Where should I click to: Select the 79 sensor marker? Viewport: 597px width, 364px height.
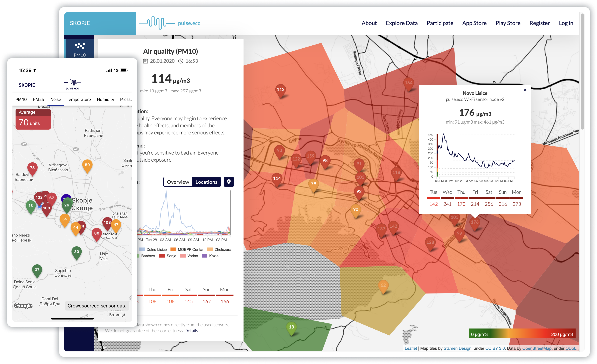(x=313, y=185)
